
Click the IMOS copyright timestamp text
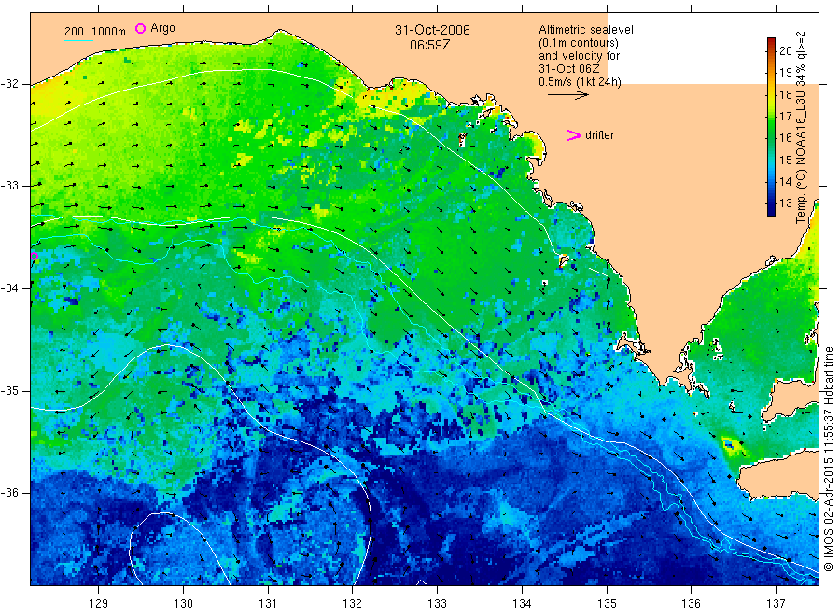tap(829, 459)
